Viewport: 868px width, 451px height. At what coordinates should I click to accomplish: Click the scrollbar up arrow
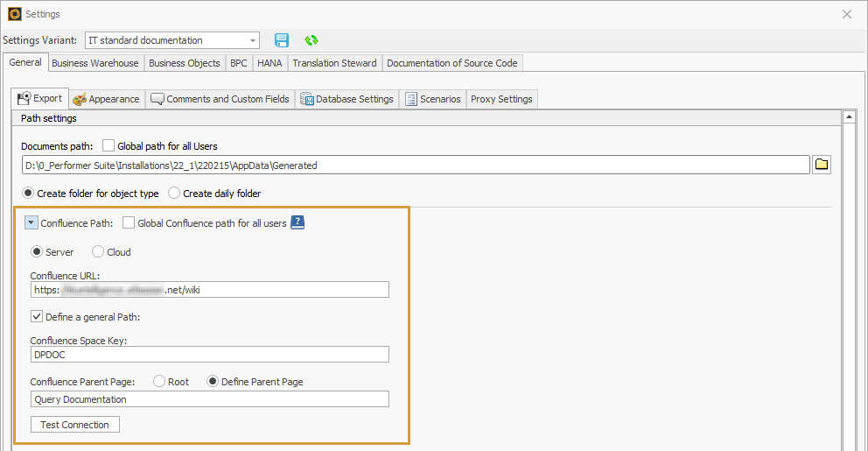(x=848, y=117)
